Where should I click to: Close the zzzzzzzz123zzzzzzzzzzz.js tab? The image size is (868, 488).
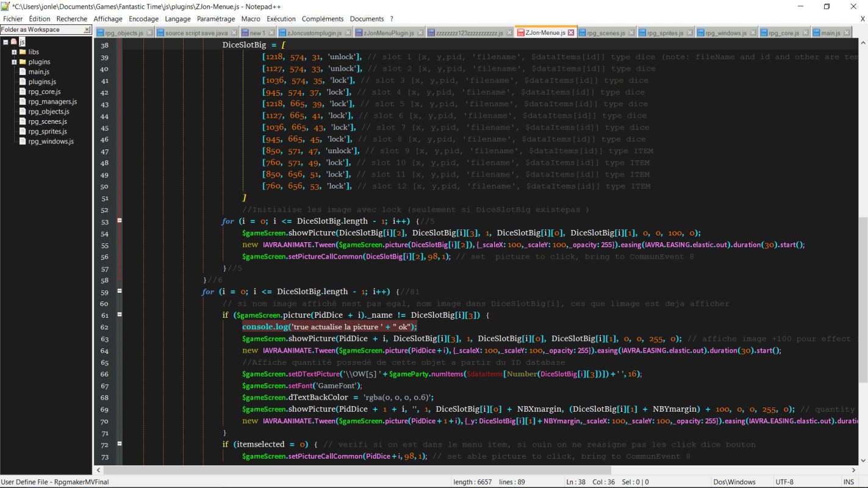click(510, 33)
